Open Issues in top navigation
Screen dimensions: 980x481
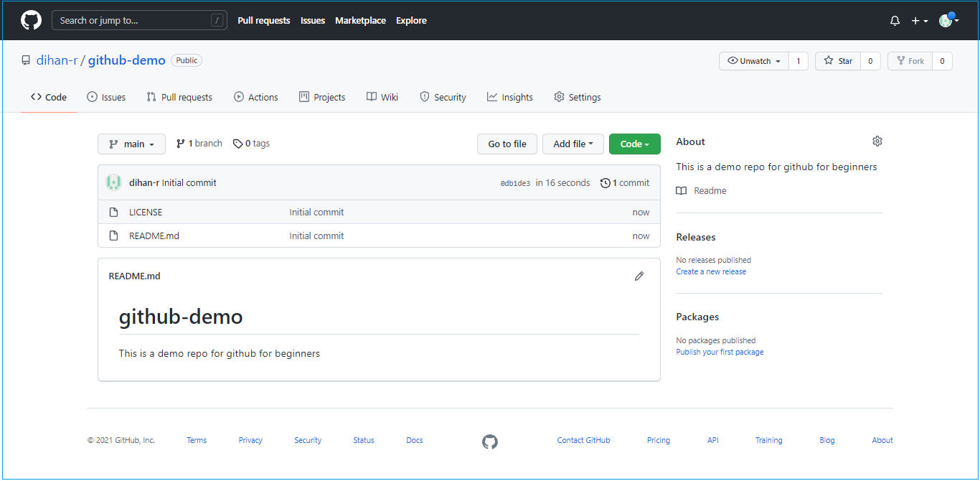point(313,21)
